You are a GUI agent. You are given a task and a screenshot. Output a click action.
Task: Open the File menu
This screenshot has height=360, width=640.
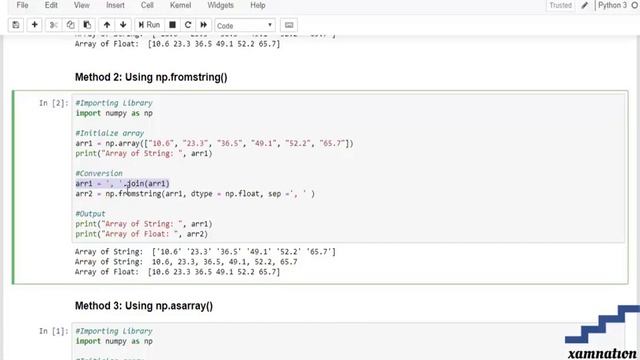tap(22, 5)
